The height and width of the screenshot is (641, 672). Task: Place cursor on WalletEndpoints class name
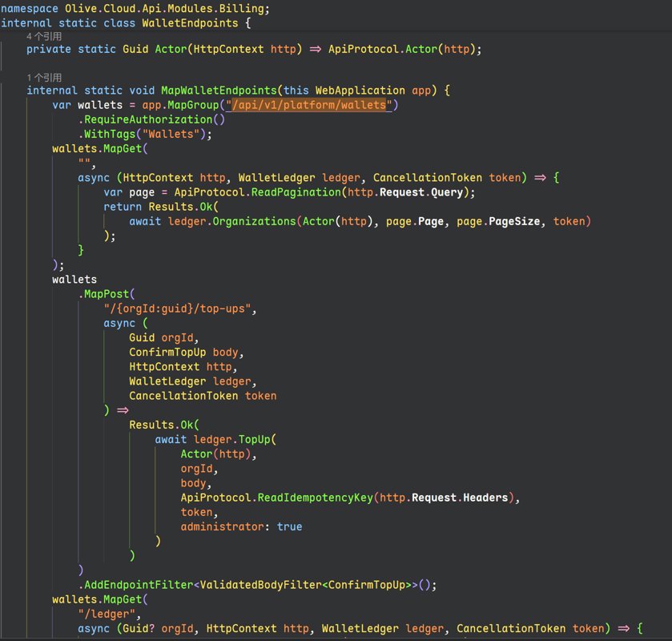coord(190,23)
